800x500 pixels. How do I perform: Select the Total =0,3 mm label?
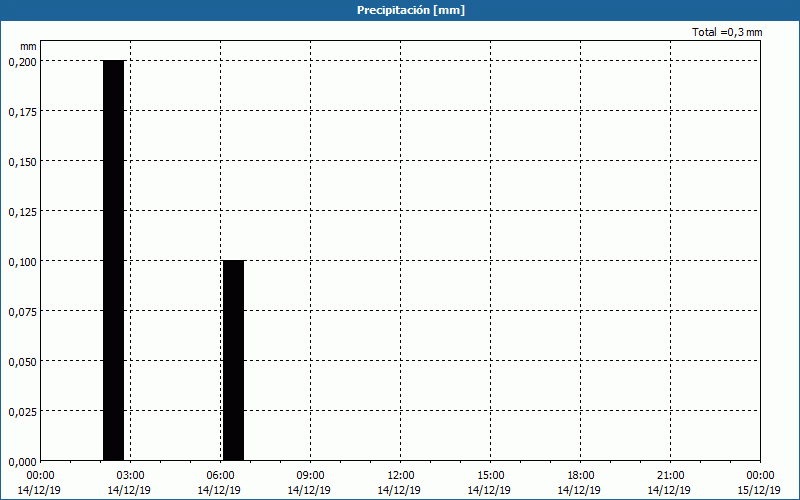tap(727, 32)
